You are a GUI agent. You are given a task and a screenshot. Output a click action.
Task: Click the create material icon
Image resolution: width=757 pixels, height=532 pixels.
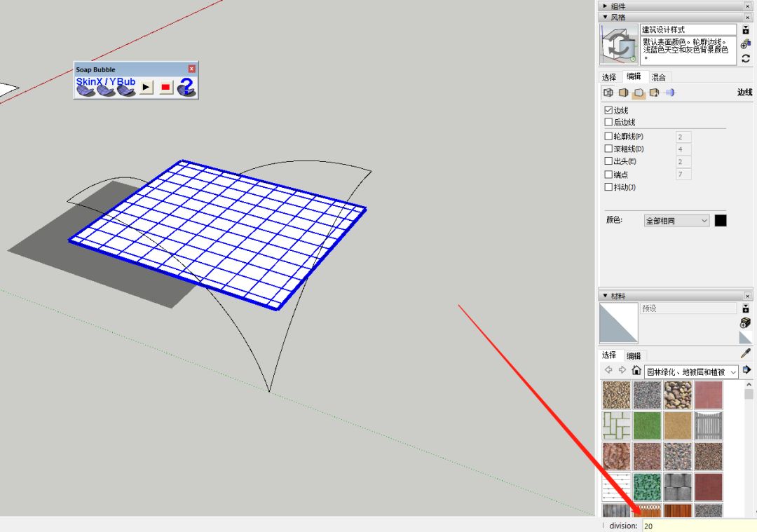[745, 322]
